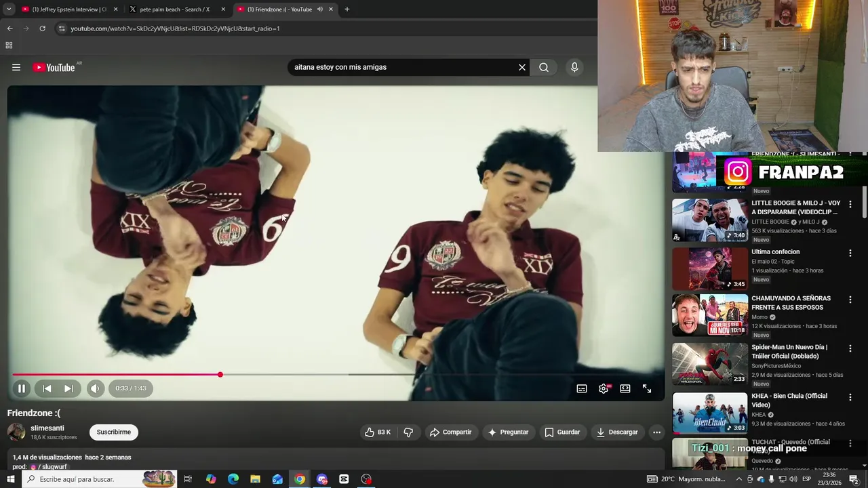This screenshot has width=868, height=488.
Task: Open slimesanti channel avatar
Action: [16, 432]
